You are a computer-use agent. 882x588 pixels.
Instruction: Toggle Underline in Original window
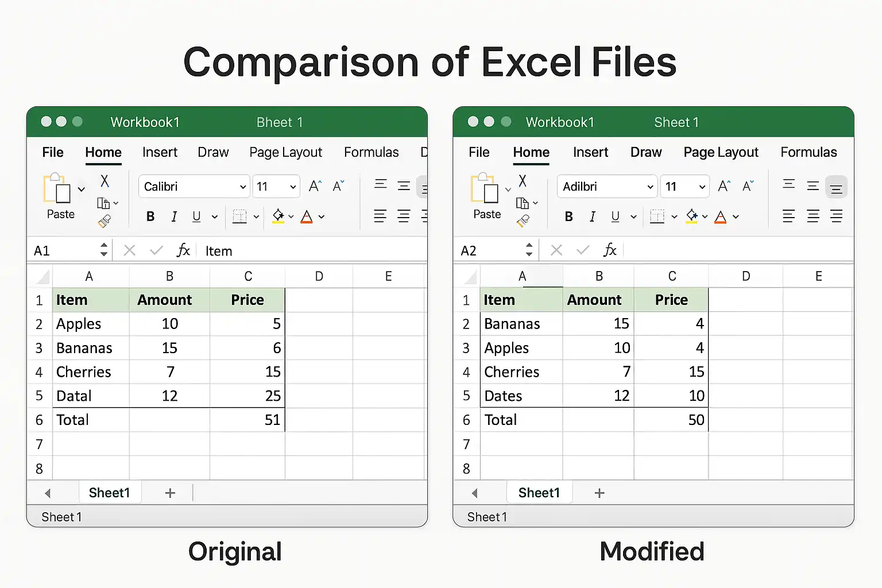click(x=196, y=216)
